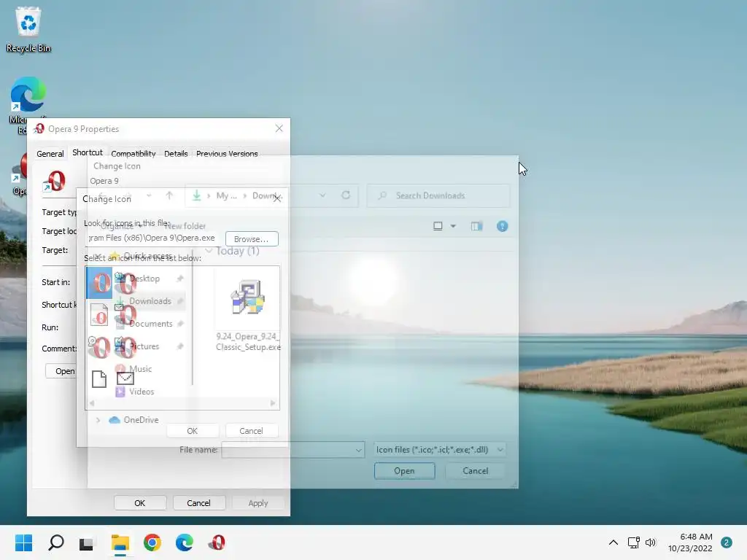Switch to the Details tab

(x=176, y=154)
